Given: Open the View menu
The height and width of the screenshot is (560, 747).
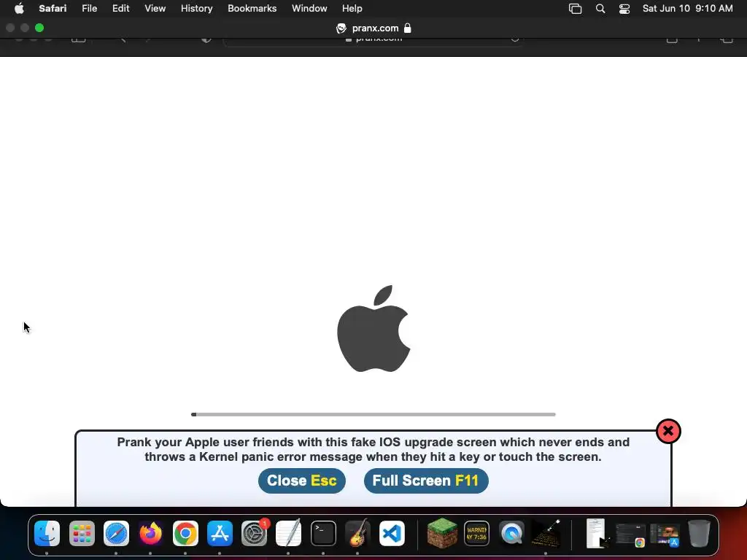Looking at the screenshot, I should click(x=155, y=9).
